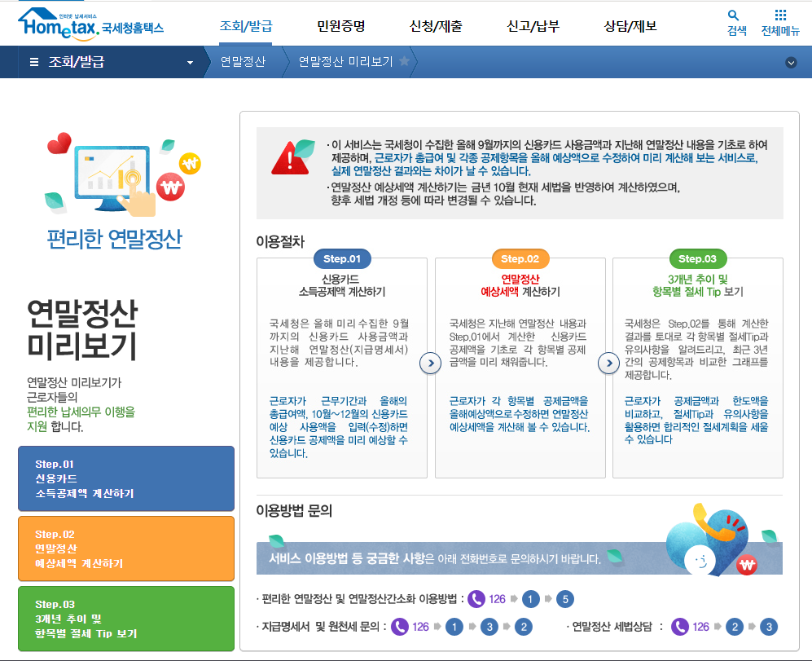The width and height of the screenshot is (812, 661).
Task: Click the red warning triangle icon
Action: [x=292, y=157]
